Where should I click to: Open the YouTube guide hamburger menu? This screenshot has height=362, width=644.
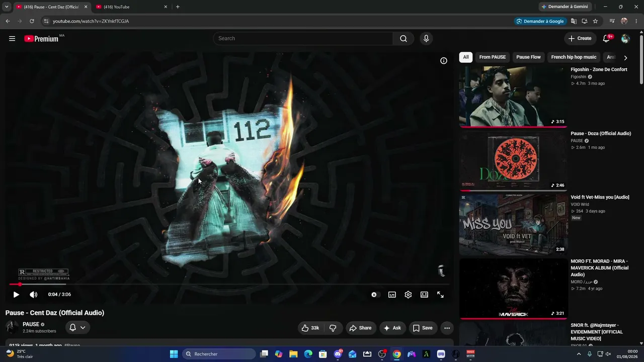point(12,39)
